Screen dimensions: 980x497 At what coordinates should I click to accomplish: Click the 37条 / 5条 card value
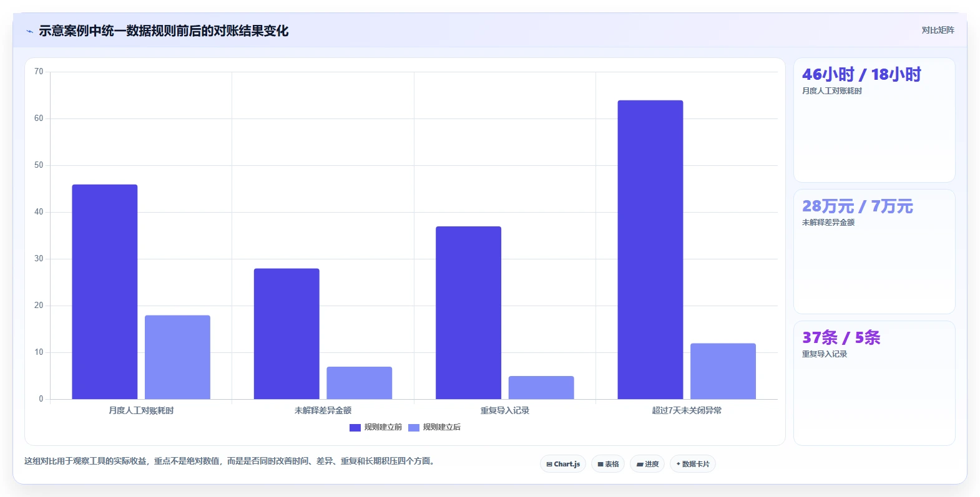tap(841, 338)
